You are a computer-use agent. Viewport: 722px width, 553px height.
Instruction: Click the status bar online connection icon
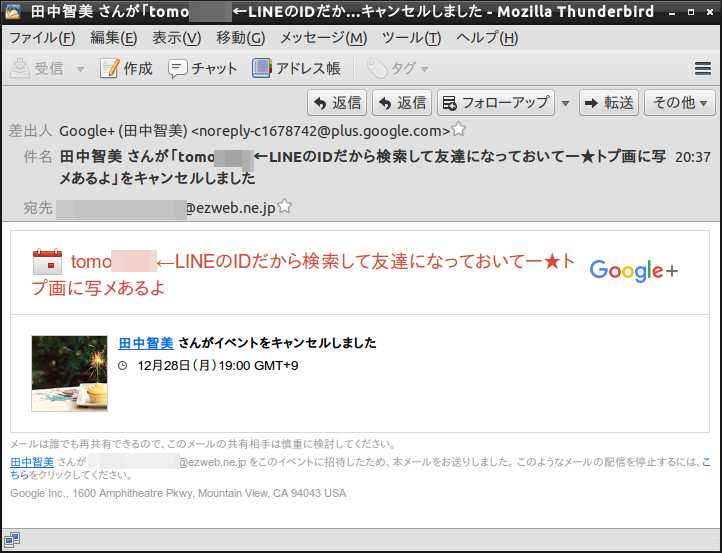point(12,539)
